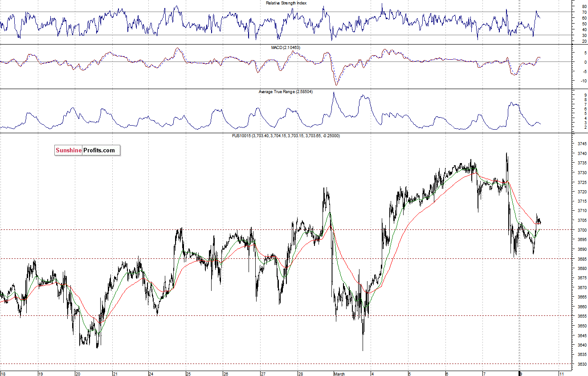Click date label 25 on the time axis
The image size is (588, 376).
(x=188, y=373)
